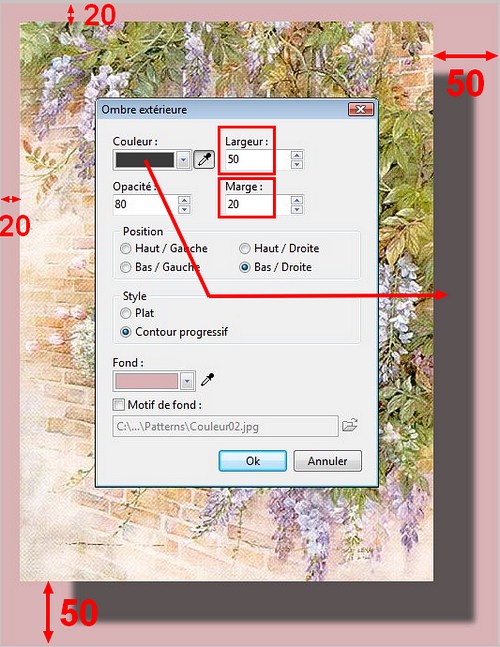
Task: Select the Haut / Droite position
Action: (x=245, y=248)
